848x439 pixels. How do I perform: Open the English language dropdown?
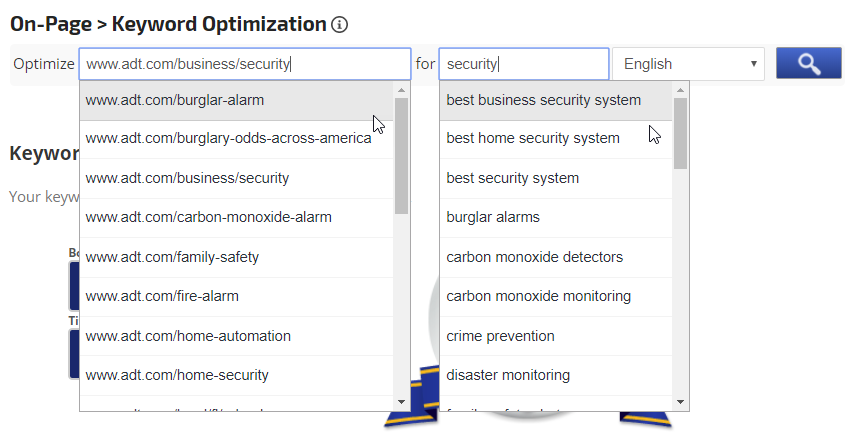688,64
